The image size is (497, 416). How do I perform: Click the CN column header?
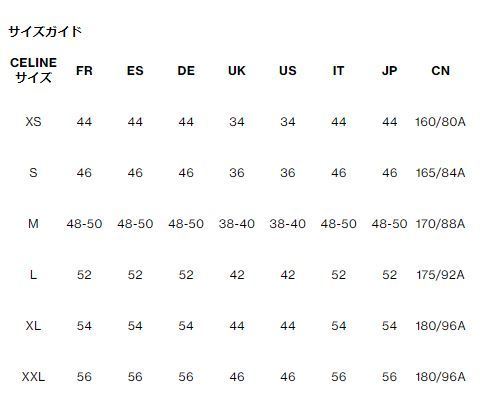point(440,71)
